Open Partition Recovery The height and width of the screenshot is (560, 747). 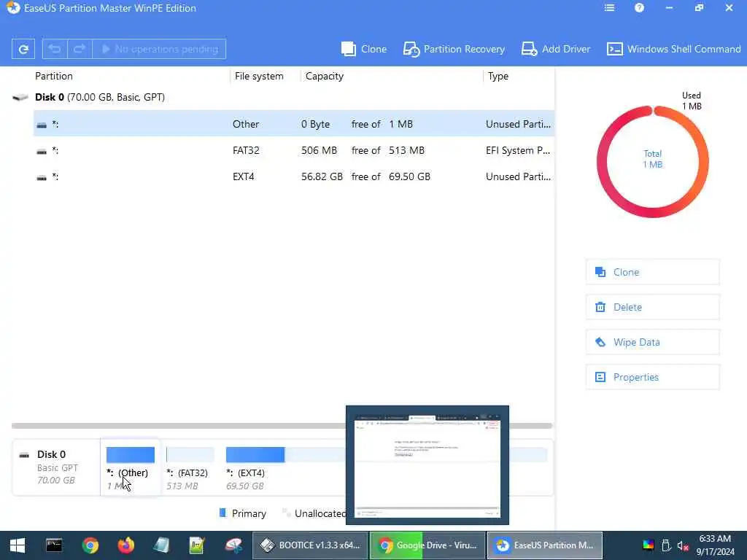click(454, 49)
